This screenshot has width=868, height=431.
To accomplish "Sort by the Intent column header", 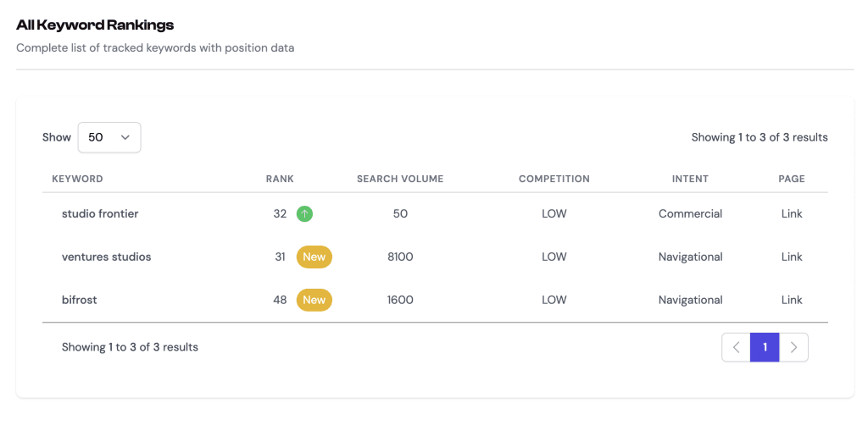I will tap(690, 180).
